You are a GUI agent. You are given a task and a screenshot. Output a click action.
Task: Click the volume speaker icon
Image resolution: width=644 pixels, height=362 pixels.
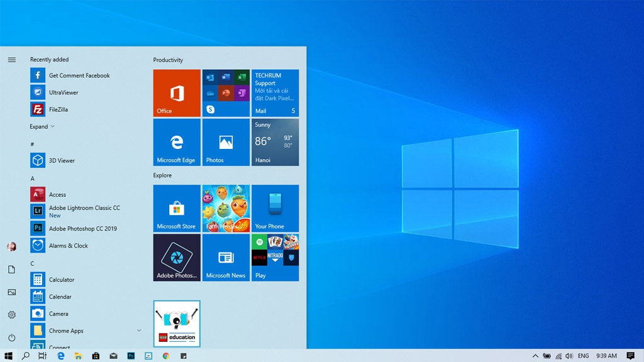(569, 356)
